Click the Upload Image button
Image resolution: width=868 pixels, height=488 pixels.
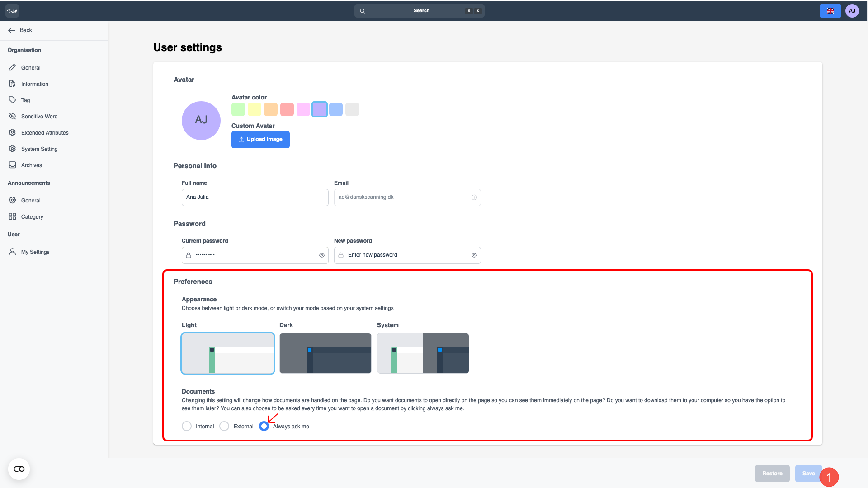tap(260, 139)
